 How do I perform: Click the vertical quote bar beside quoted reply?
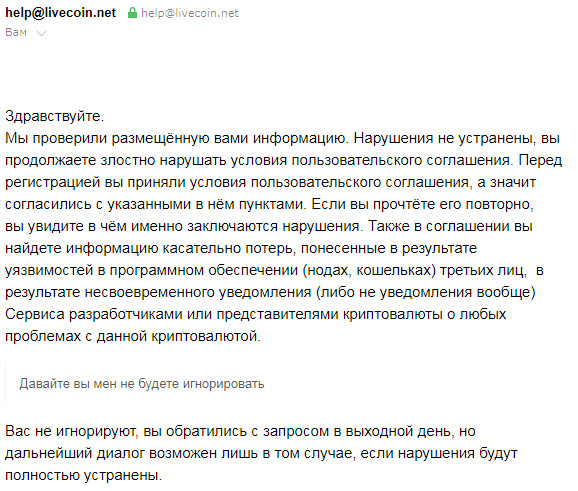pos(6,384)
